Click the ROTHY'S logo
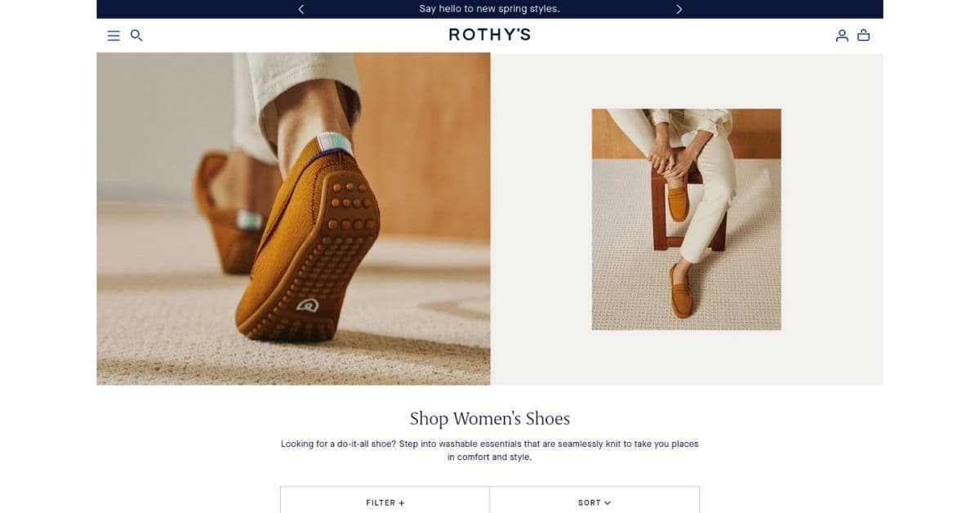The image size is (980, 513). (x=489, y=34)
